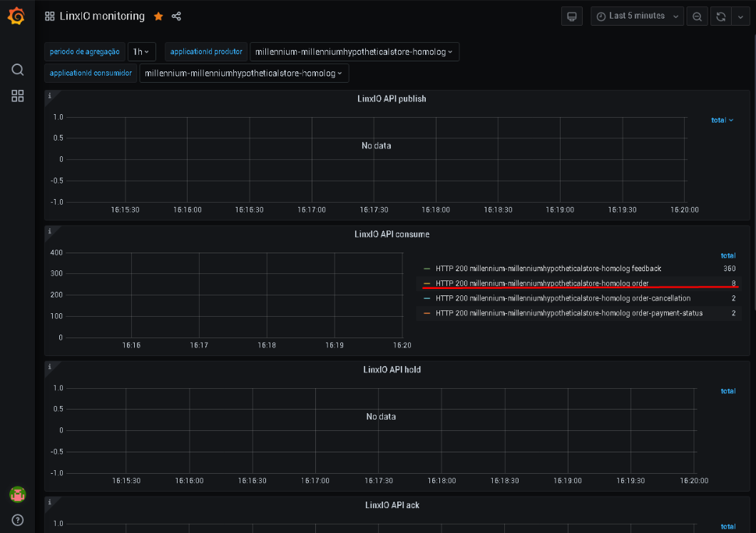Open the help question mark icon

coord(17,520)
